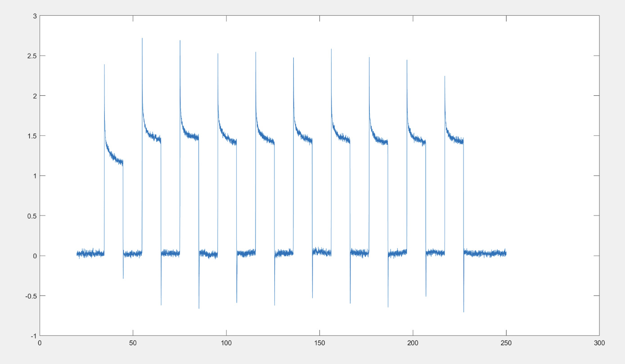
Task: Select the y-axis tick labeled 0.5
Action: click(31, 215)
